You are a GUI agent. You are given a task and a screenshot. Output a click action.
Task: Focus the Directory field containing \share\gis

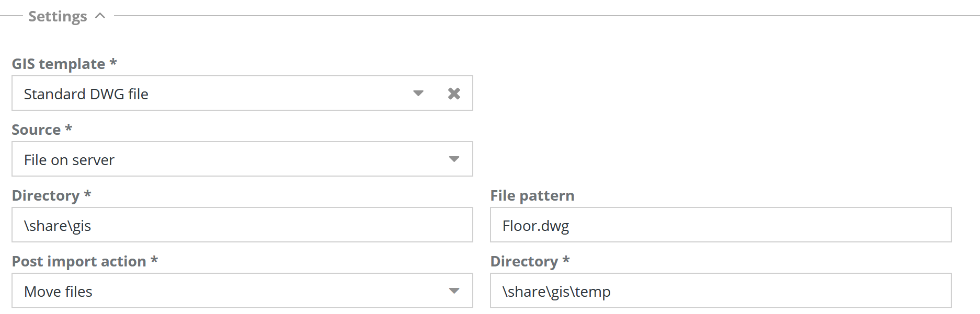click(242, 225)
